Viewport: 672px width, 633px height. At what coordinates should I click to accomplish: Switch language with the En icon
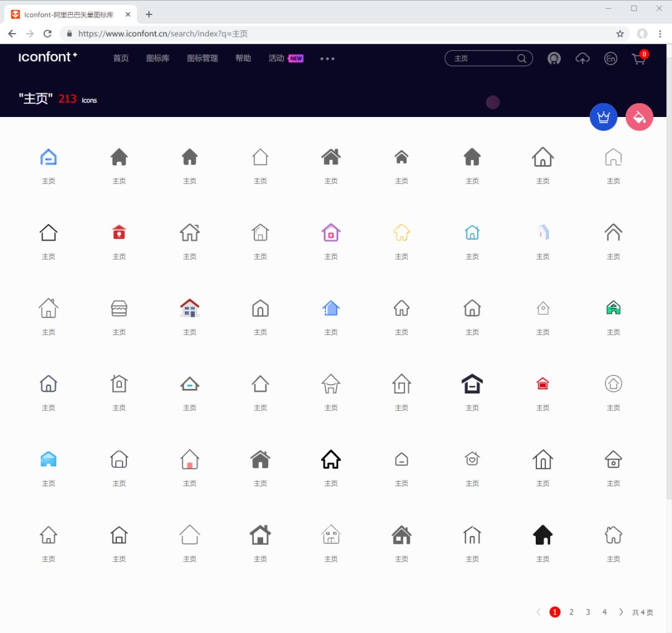coord(611,59)
